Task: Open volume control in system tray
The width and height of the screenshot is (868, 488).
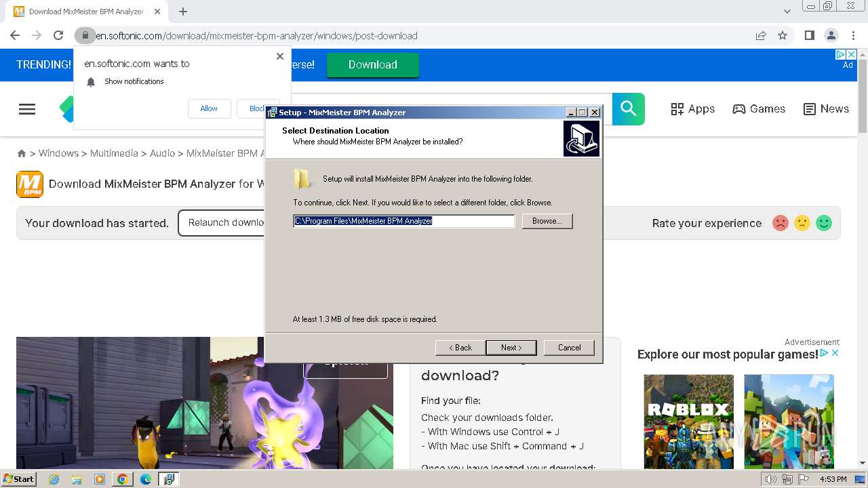Action: tap(771, 479)
